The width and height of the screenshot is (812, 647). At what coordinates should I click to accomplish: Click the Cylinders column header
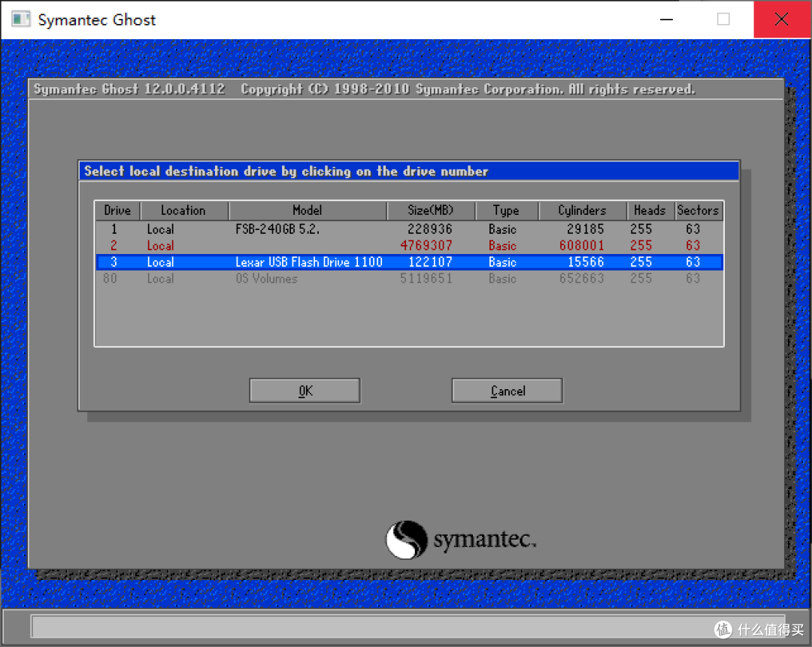pos(582,210)
